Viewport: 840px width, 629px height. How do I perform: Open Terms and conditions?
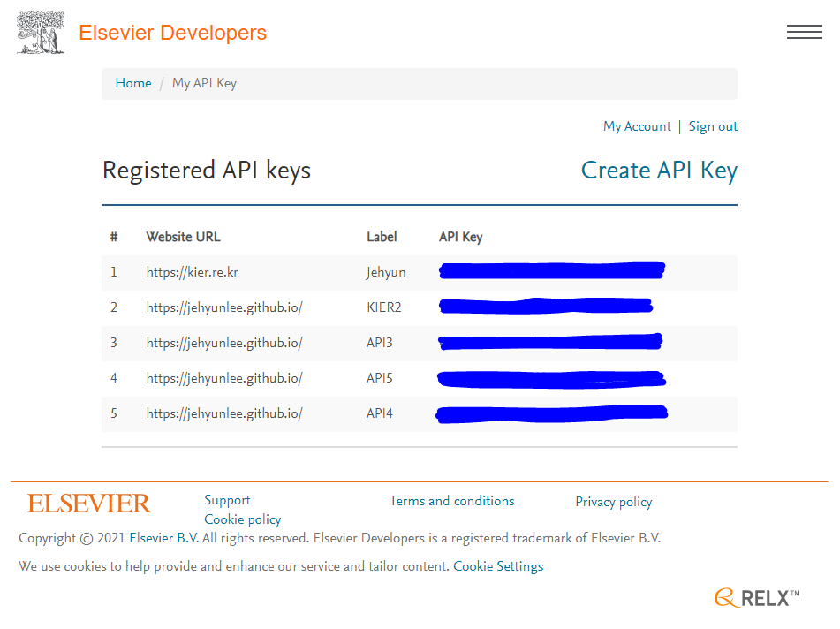[451, 501]
